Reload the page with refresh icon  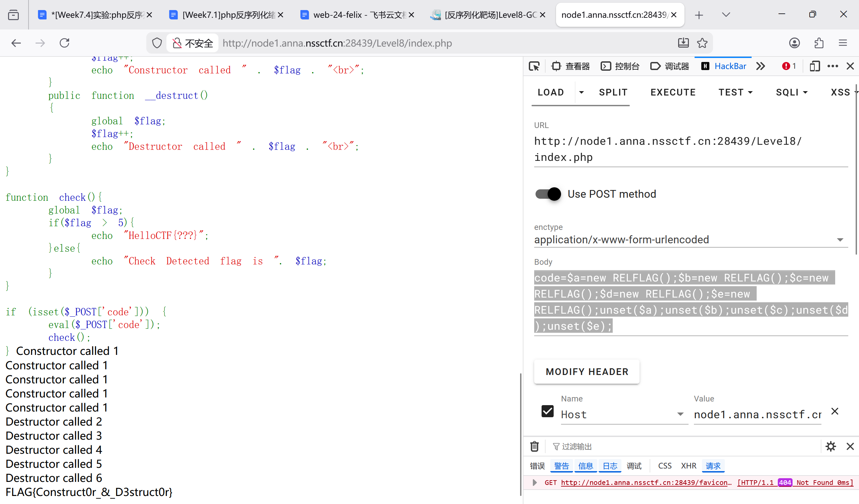(64, 43)
